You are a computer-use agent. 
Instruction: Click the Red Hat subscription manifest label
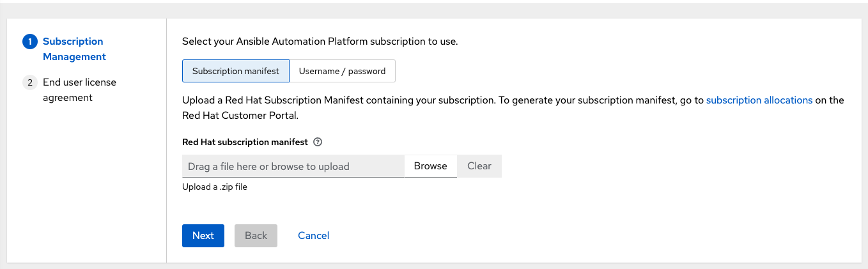click(245, 142)
